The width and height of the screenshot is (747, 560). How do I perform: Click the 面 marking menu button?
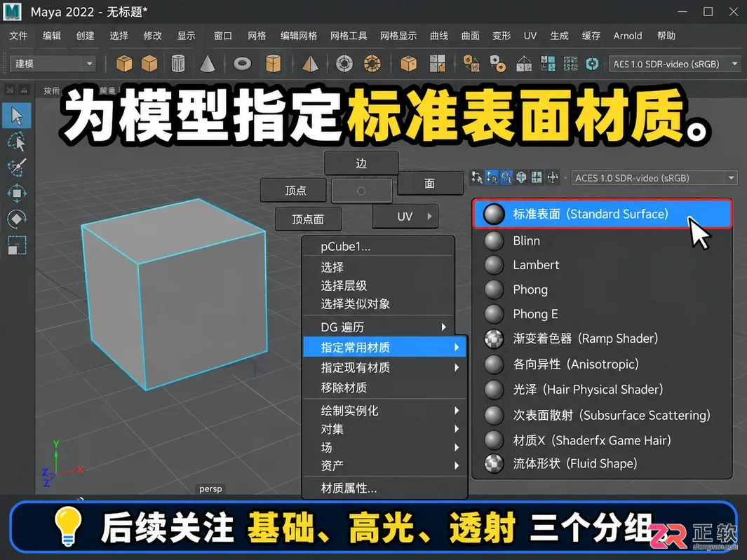[430, 184]
